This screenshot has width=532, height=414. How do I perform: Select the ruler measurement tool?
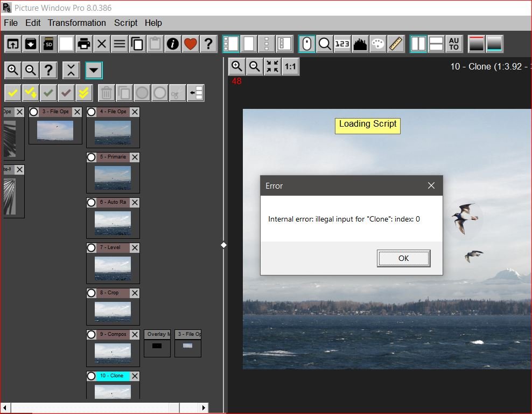(x=396, y=44)
